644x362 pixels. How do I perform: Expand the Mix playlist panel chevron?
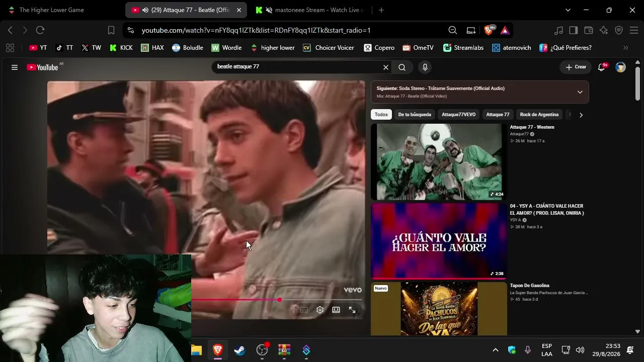pos(580,92)
